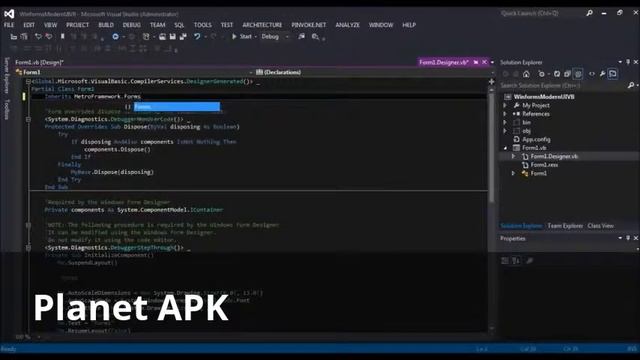Click the New Project toolbar icon
The height and width of the screenshot is (360, 640).
(x=146, y=37)
